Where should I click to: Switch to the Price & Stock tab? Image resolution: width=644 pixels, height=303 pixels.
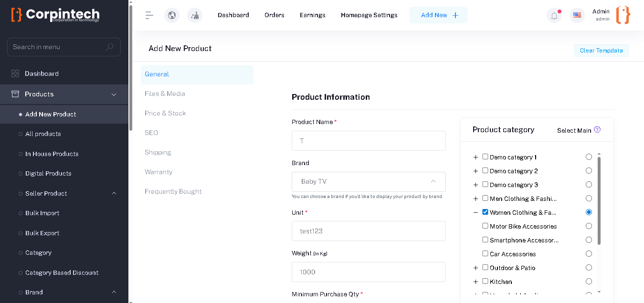click(165, 113)
